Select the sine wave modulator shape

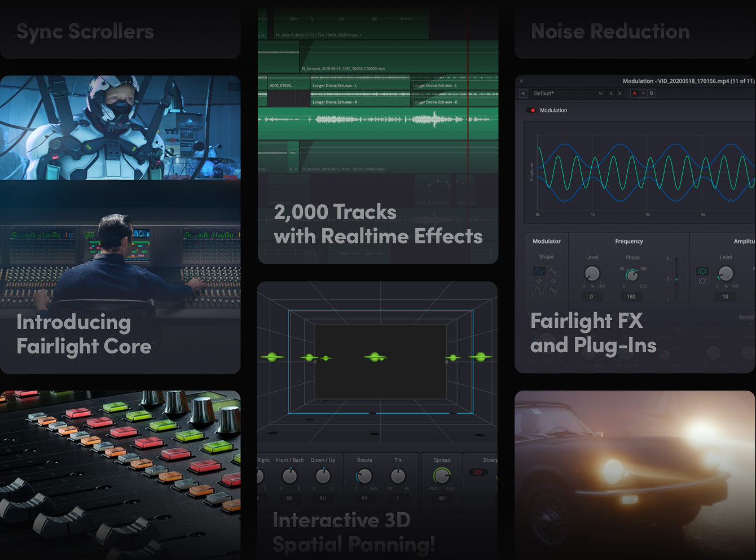click(x=539, y=272)
